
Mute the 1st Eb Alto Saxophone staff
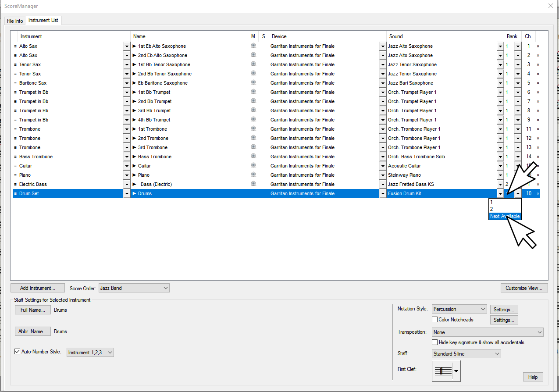(x=253, y=46)
